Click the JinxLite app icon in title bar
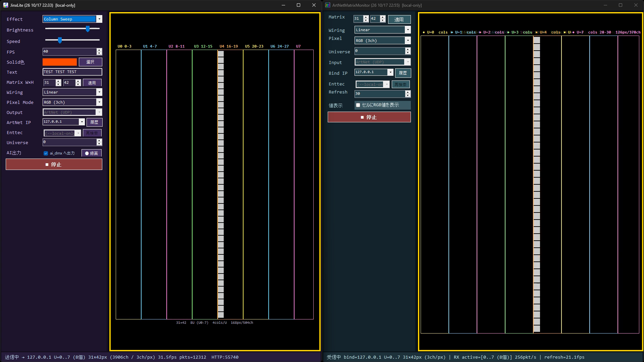Screen dimensions: 644x362 coord(6,5)
